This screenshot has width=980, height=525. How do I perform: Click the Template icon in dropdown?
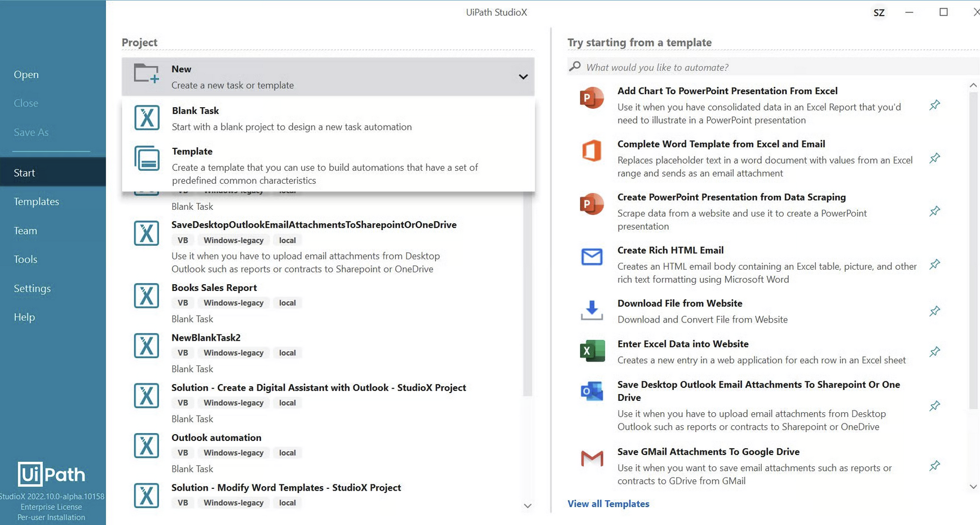pos(147,158)
